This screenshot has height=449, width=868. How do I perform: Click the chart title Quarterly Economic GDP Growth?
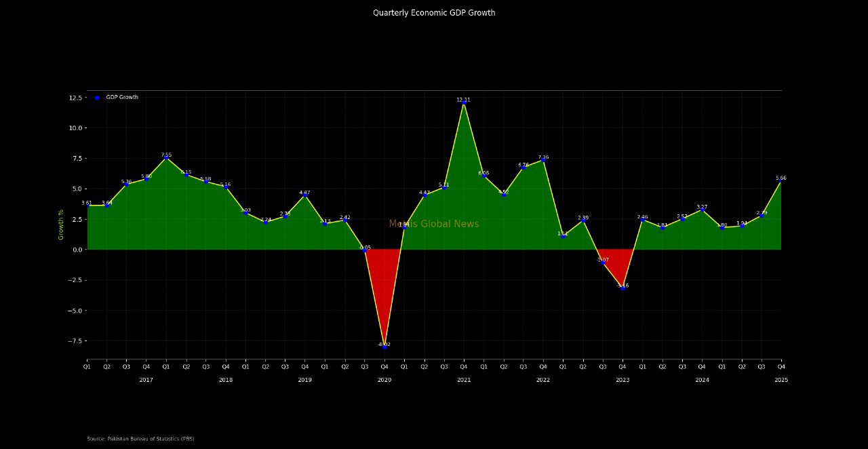tap(434, 13)
